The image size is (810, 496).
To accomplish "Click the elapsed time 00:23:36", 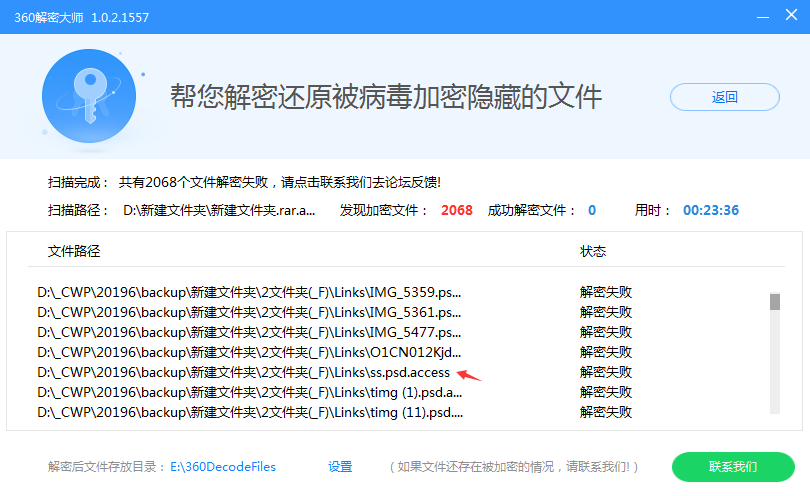I will (711, 210).
